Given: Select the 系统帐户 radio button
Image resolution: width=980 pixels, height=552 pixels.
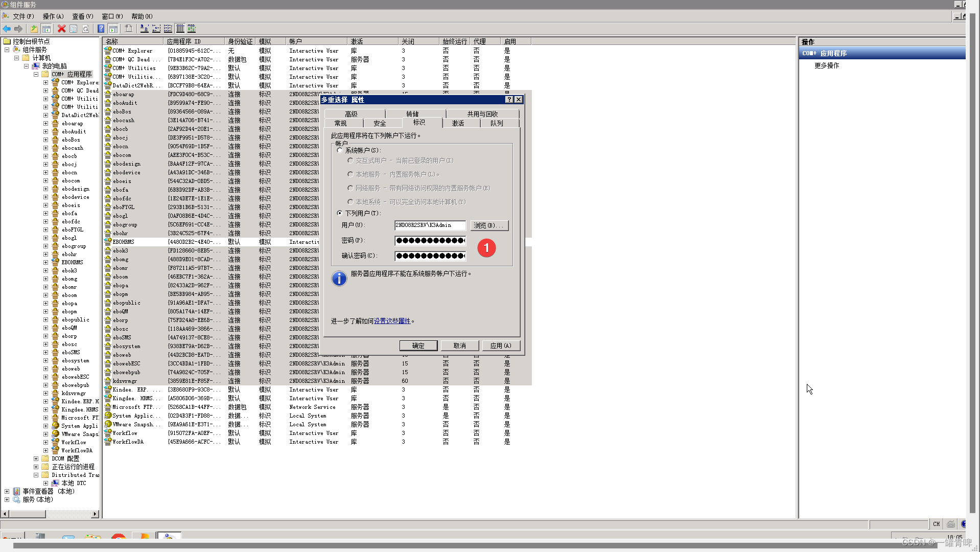Looking at the screenshot, I should [340, 150].
